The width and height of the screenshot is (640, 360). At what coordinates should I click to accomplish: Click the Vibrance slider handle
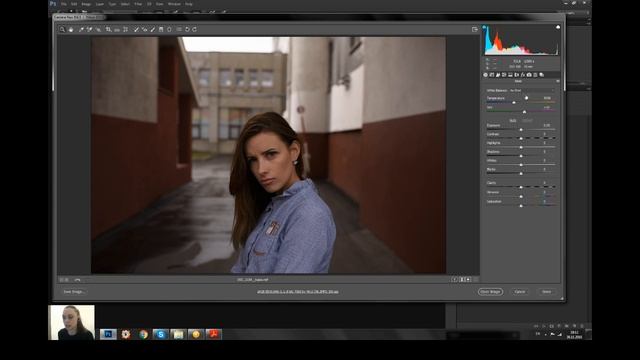(521, 196)
